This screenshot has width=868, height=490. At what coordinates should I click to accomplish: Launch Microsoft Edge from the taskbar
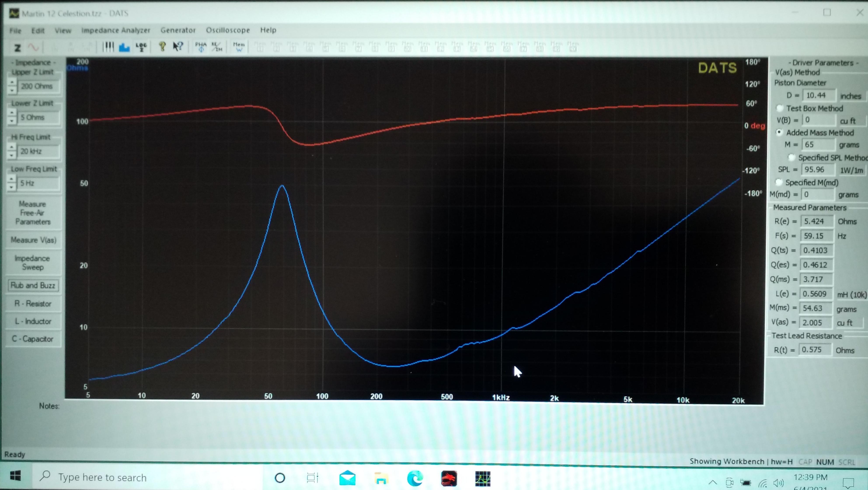click(415, 478)
